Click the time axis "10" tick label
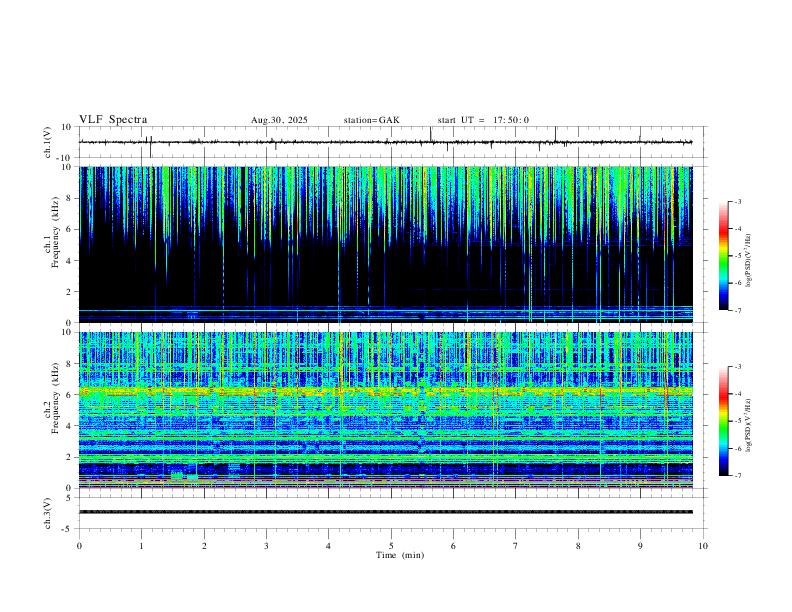This screenshot has height=612, width=792. (703, 546)
